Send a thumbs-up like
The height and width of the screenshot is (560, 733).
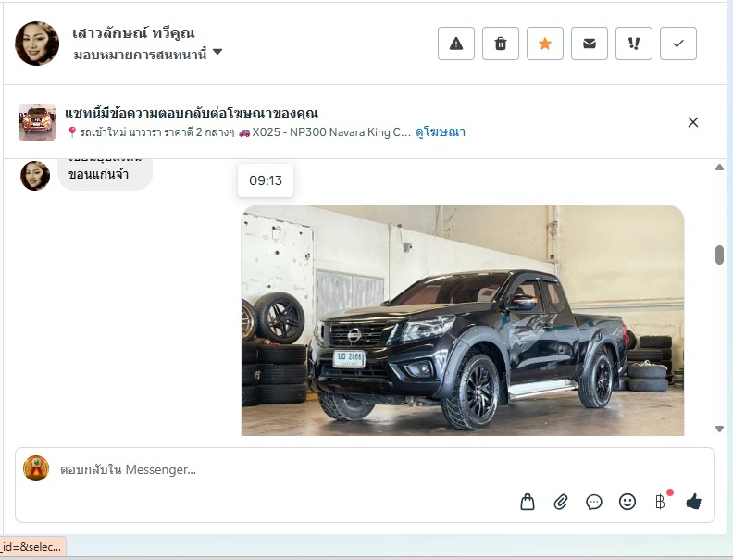[694, 502]
